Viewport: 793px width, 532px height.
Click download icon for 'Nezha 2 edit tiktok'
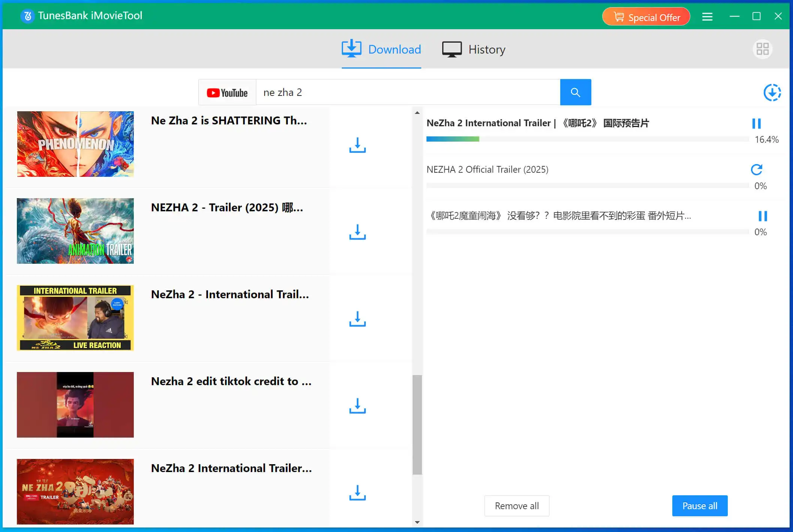[357, 406]
